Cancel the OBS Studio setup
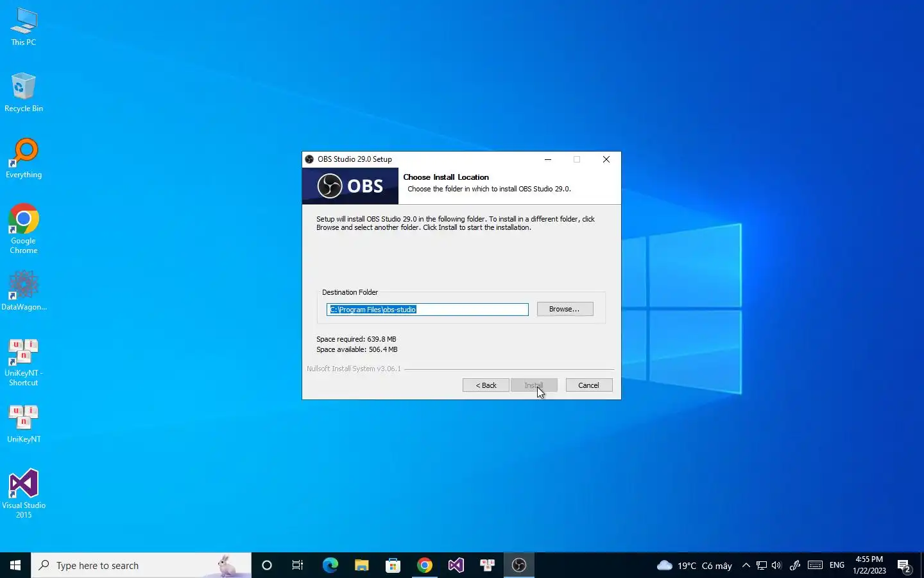Screen dimensions: 924x578 [588, 385]
